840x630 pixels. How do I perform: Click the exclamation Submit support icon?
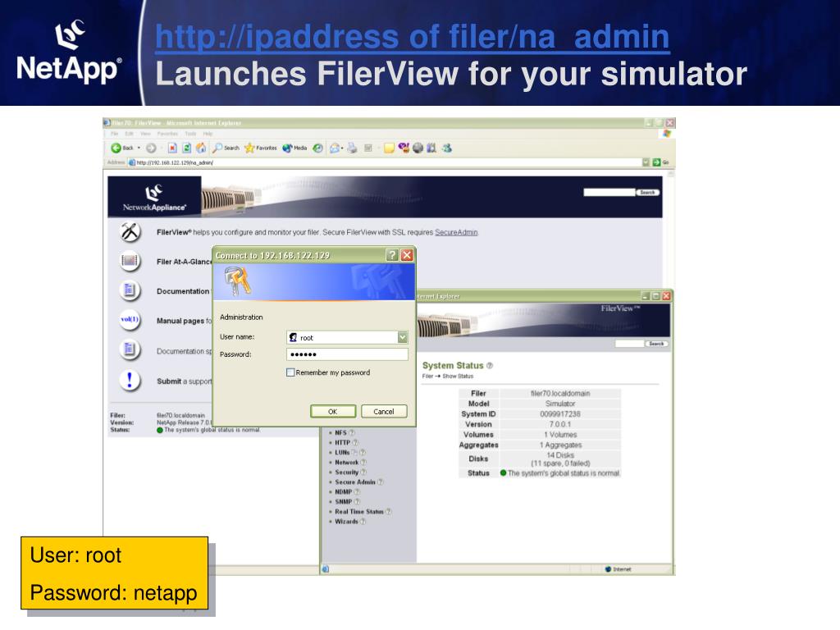(x=130, y=381)
